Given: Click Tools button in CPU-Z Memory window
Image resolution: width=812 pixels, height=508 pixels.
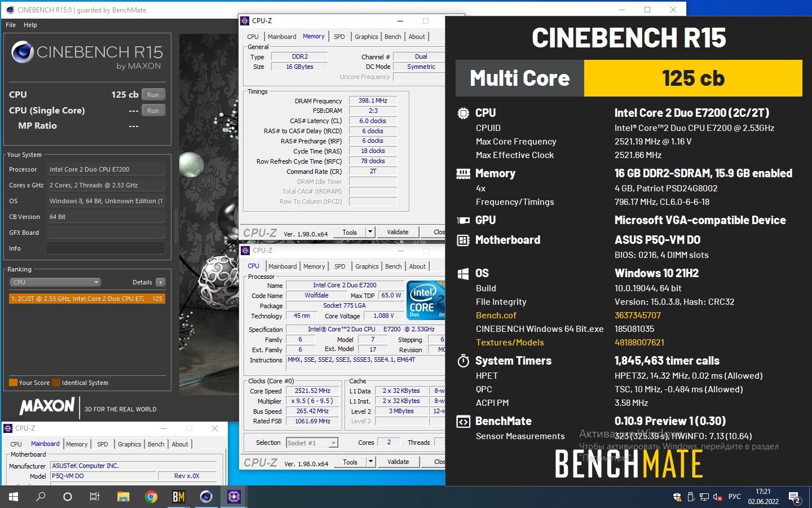Looking at the screenshot, I should pos(350,232).
